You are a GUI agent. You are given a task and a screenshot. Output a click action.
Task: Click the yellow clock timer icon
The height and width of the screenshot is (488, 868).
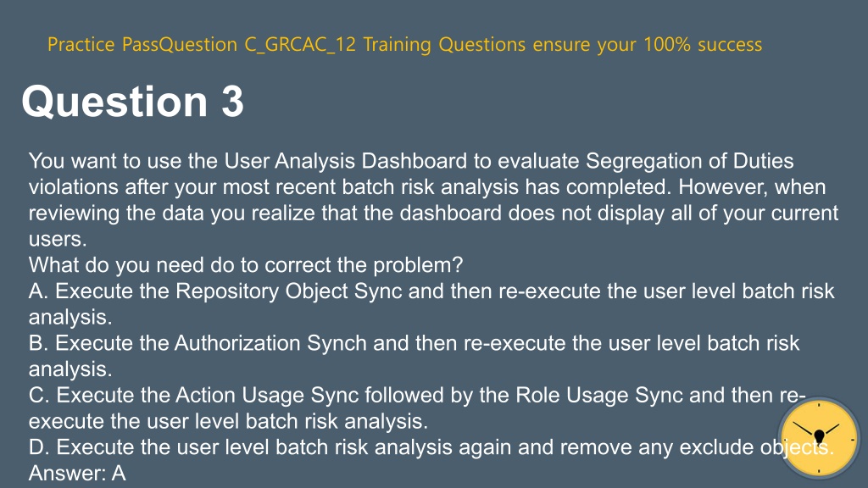pos(819,438)
